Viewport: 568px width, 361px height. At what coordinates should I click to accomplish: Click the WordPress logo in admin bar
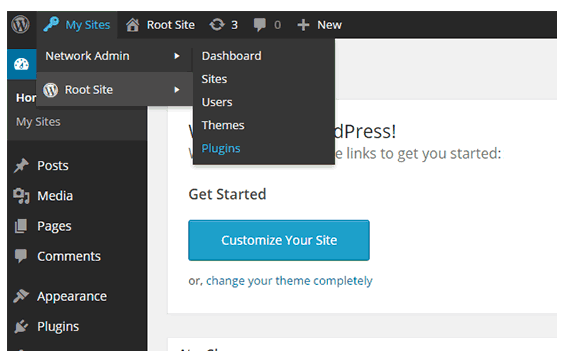(20, 25)
